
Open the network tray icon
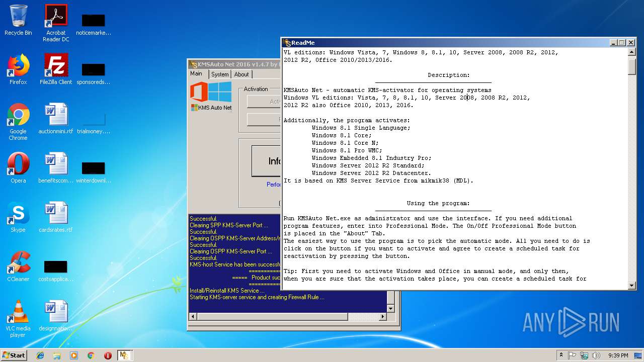584,355
